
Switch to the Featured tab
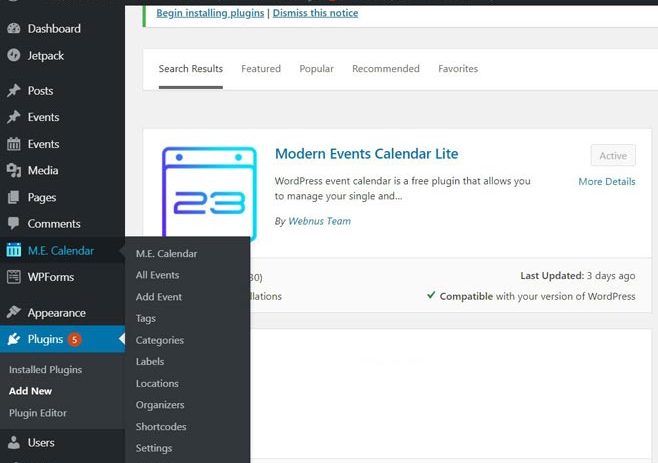261,69
